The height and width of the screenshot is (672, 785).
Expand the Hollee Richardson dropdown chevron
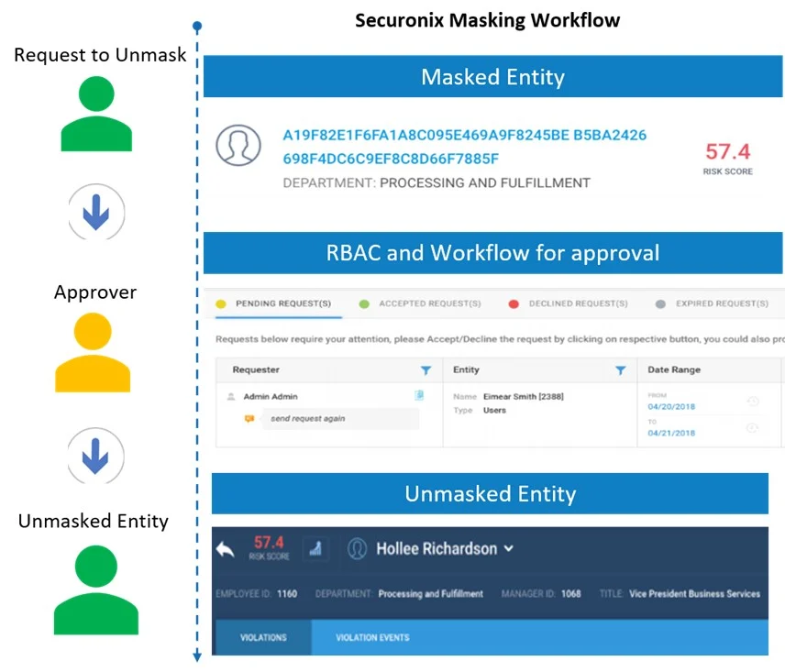coord(509,548)
